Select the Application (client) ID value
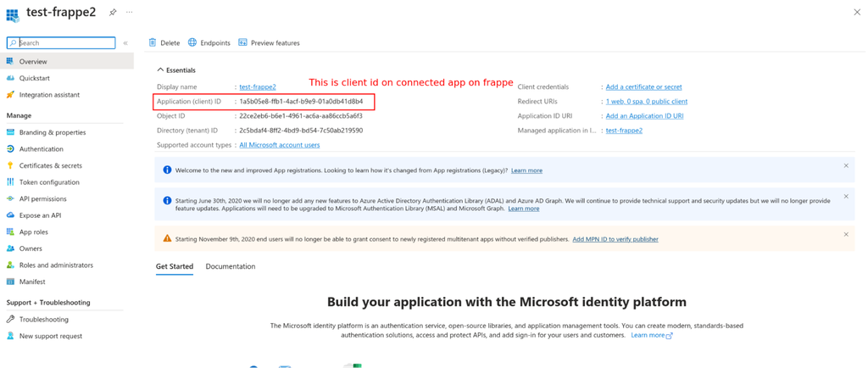868x368 pixels. click(x=301, y=101)
